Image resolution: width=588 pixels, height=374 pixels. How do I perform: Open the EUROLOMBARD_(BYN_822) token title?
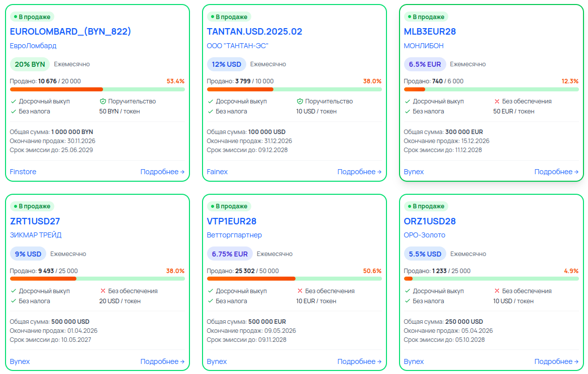(70, 32)
